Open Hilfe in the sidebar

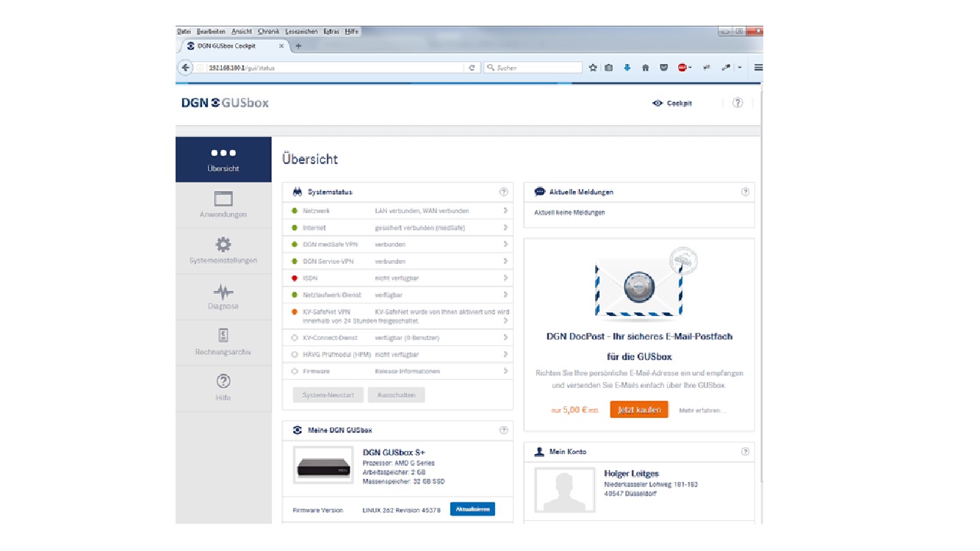[x=223, y=388]
